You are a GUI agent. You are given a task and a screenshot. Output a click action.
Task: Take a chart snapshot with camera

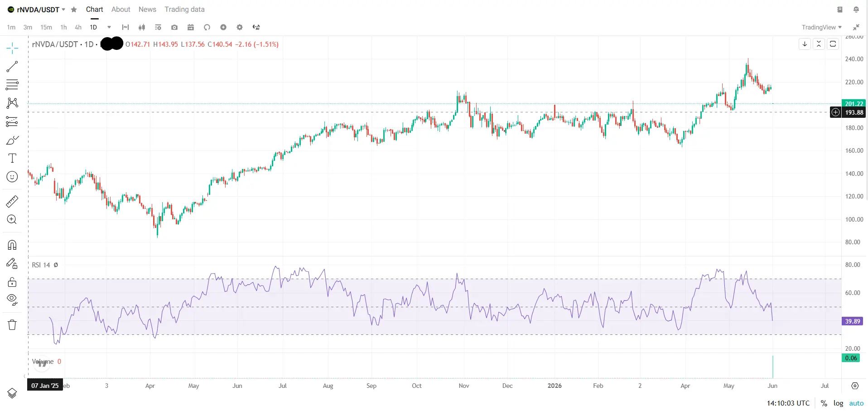(174, 27)
